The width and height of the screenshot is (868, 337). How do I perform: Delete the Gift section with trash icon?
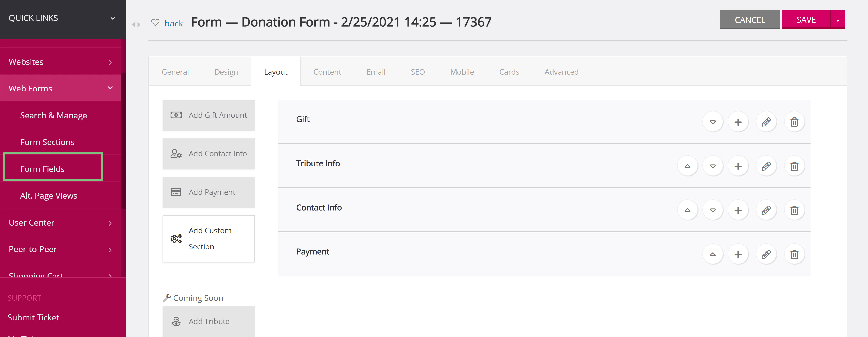point(794,122)
